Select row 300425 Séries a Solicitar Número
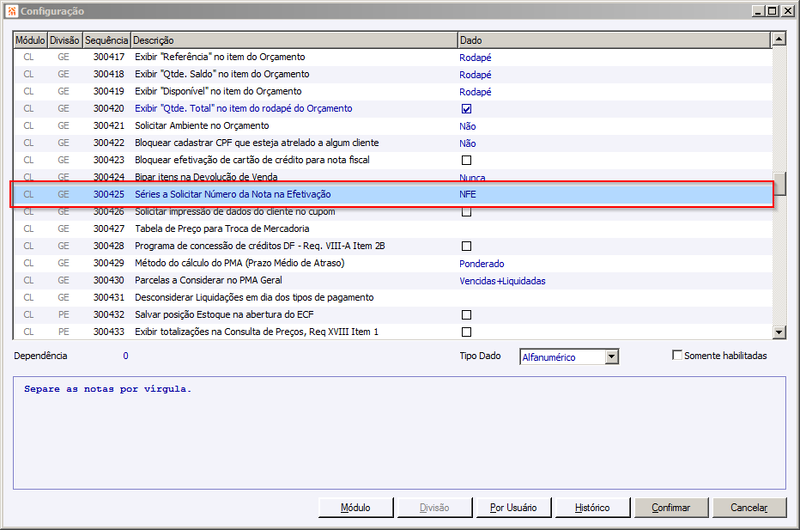 tap(392, 194)
